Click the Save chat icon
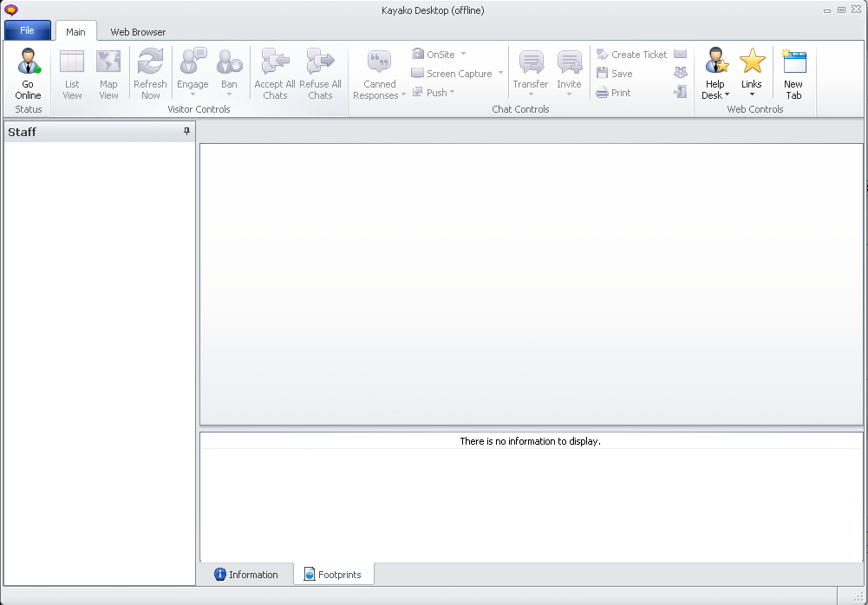 (602, 74)
